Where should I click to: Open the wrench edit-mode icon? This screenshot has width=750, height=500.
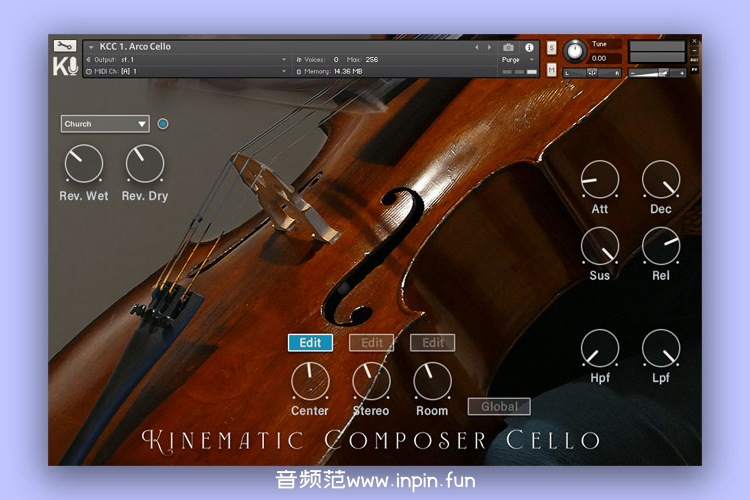(x=65, y=45)
